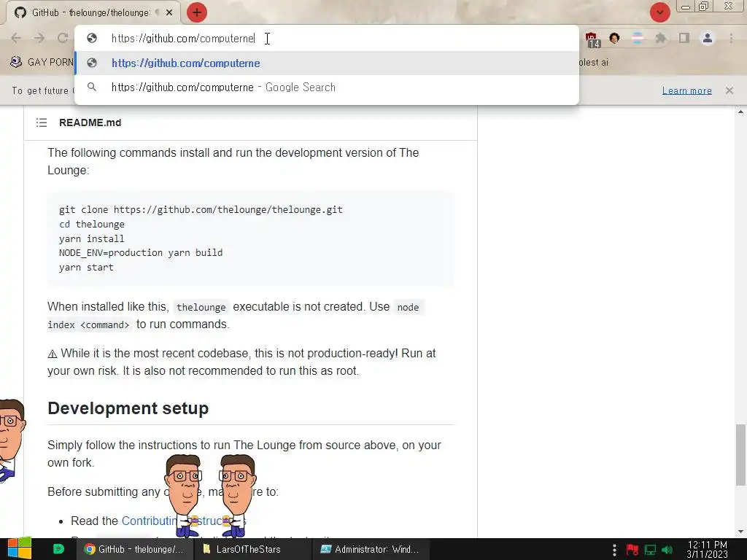Open the bookmark ending in 'olest ai'
This screenshot has height=560, width=747.
(x=593, y=63)
